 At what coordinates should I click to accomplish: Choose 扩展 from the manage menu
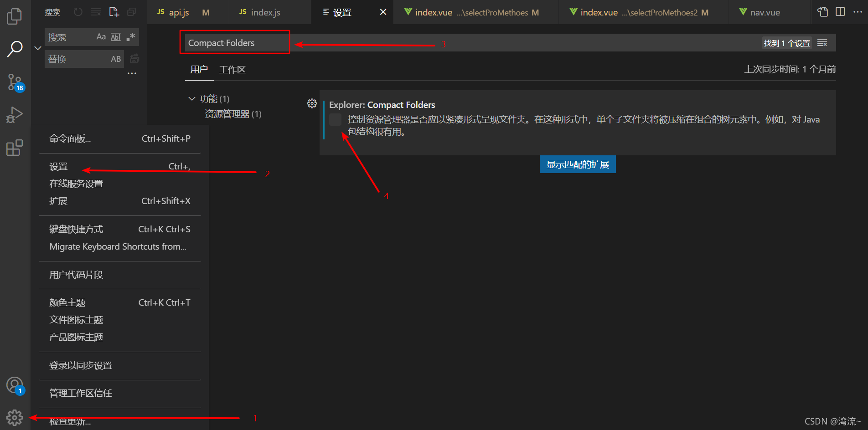click(120, 201)
